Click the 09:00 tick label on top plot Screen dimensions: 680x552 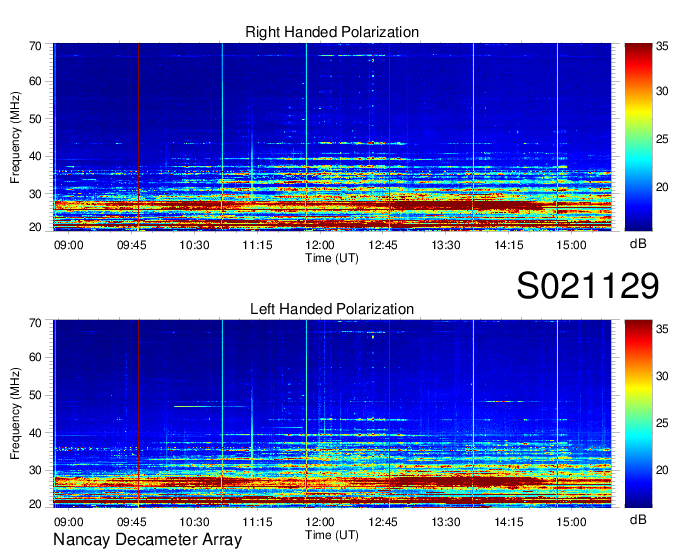69,245
